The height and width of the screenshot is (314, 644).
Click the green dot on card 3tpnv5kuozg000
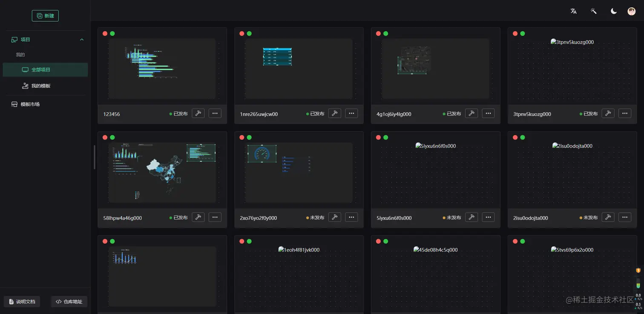coord(523,34)
